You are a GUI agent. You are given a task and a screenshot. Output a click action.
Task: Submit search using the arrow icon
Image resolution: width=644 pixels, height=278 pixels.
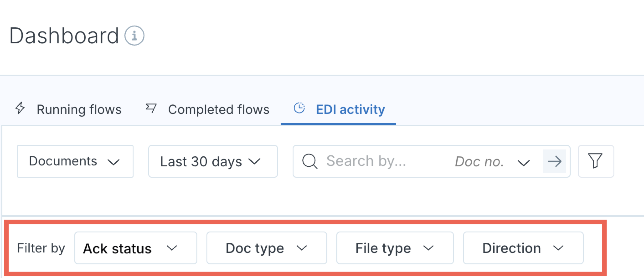coord(554,162)
